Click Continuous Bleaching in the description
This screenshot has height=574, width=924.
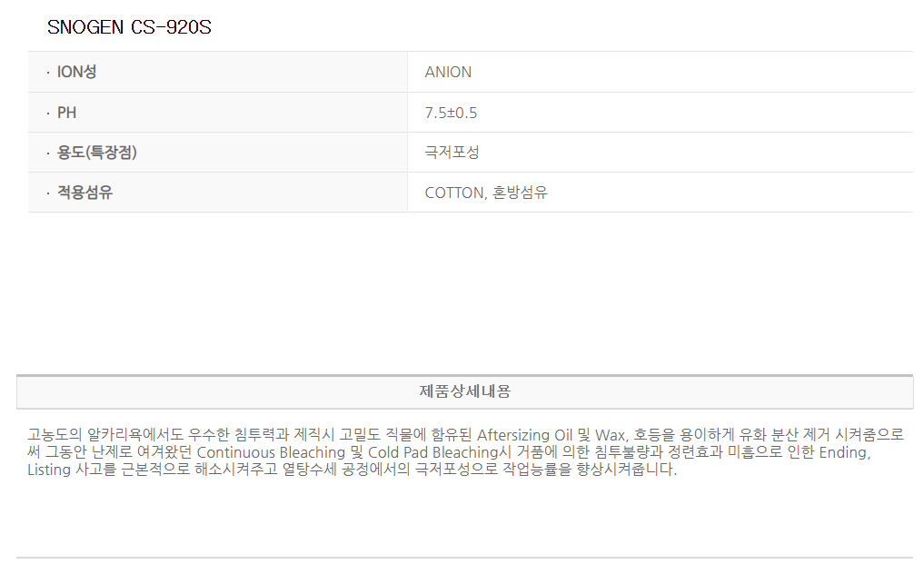(271, 452)
